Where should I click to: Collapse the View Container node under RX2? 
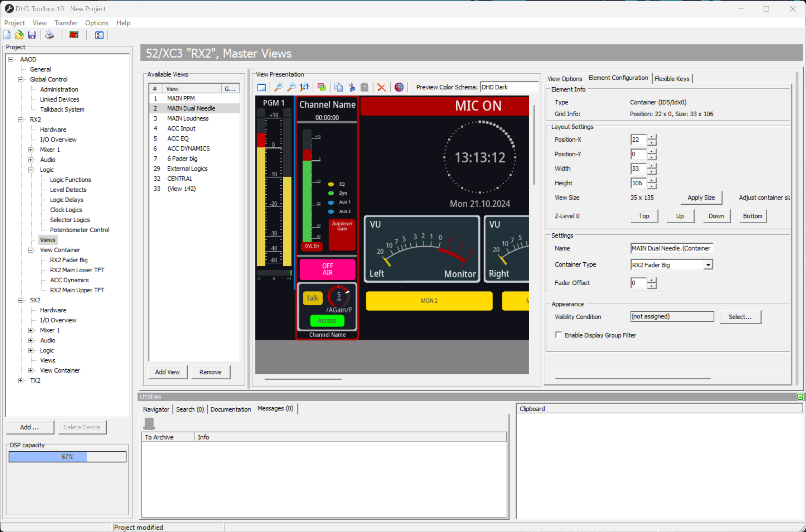point(31,250)
